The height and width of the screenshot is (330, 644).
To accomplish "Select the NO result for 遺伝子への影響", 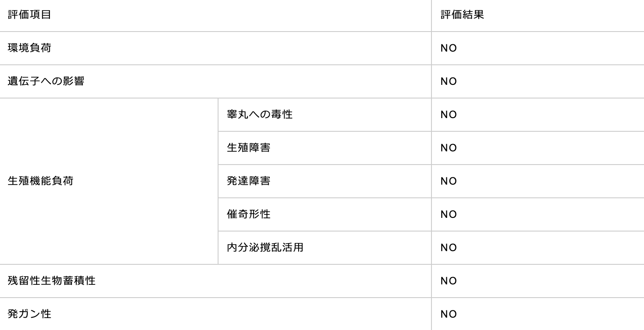I will pyautogui.click(x=538, y=81).
